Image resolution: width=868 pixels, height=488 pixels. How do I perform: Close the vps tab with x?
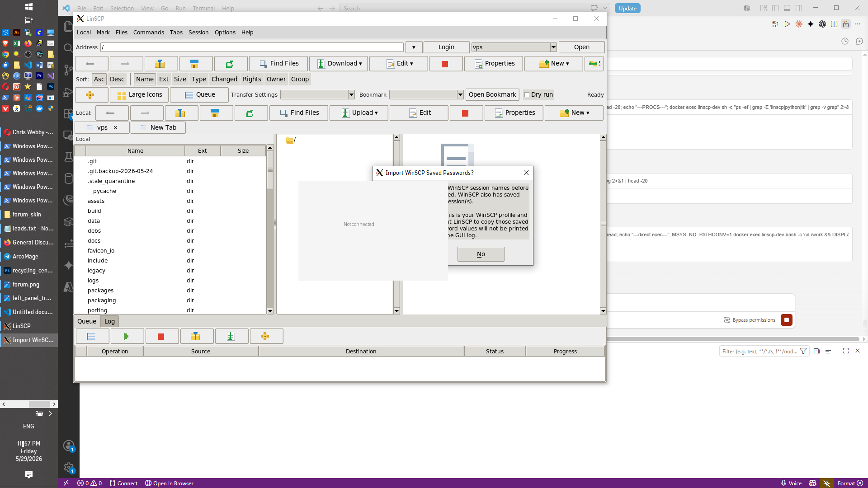coord(115,128)
